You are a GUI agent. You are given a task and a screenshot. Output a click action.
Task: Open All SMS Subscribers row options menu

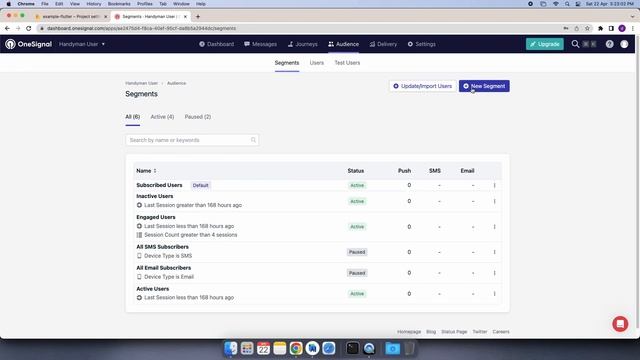494,252
